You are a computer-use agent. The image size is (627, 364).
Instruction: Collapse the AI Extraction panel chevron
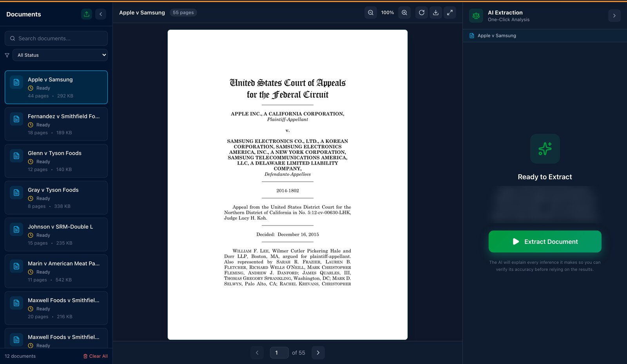click(x=614, y=16)
